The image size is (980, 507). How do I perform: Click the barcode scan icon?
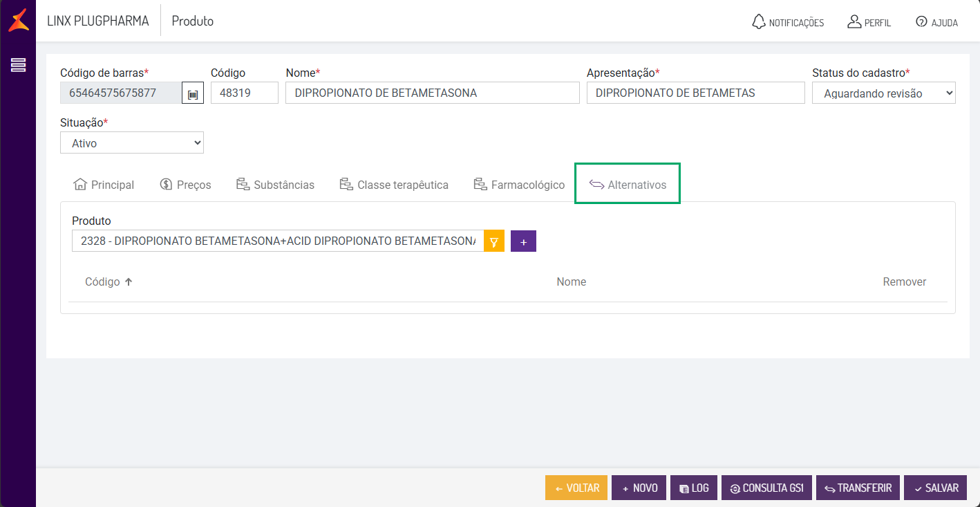[193, 93]
